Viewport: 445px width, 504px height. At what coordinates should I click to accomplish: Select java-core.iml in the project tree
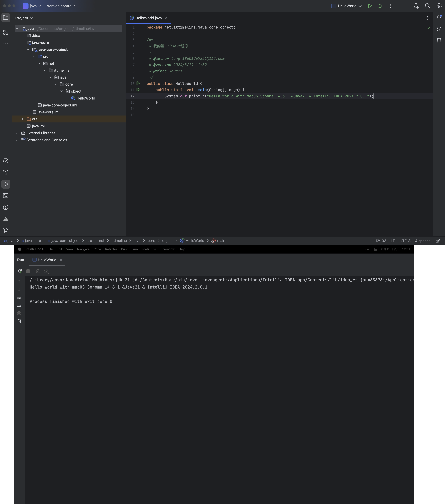[48, 112]
